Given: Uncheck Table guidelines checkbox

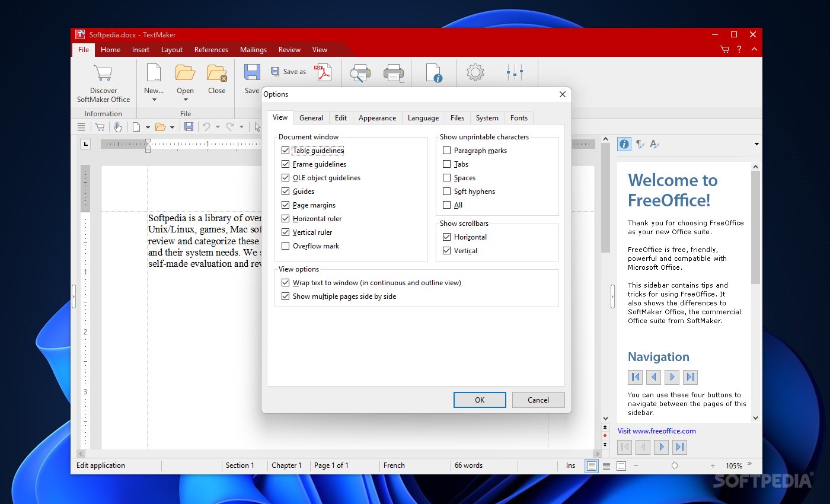Looking at the screenshot, I should (x=286, y=151).
